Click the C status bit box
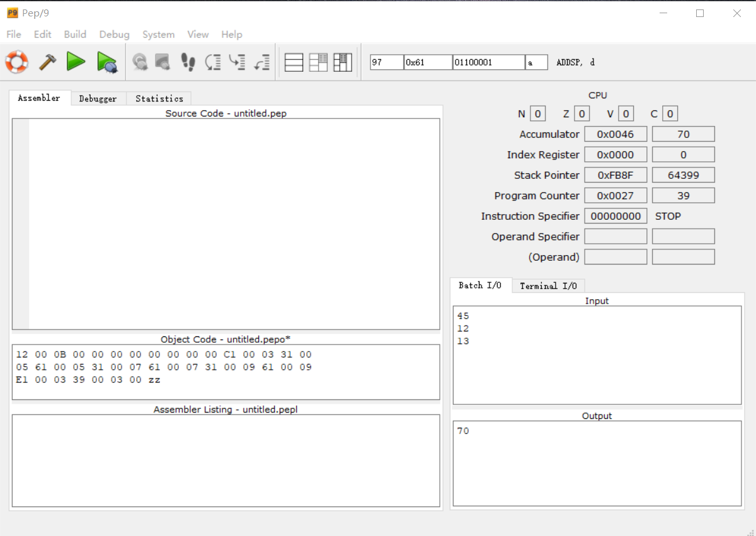This screenshot has height=536, width=756. point(670,114)
